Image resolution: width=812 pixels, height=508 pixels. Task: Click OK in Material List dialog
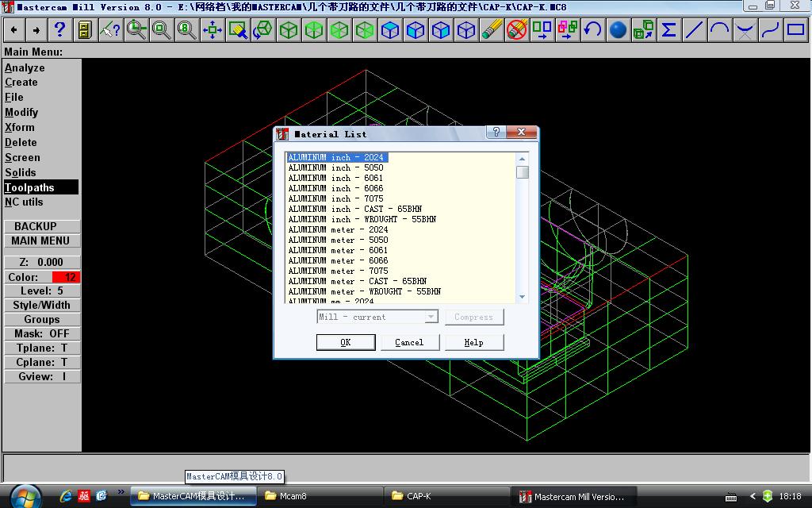[x=346, y=343]
